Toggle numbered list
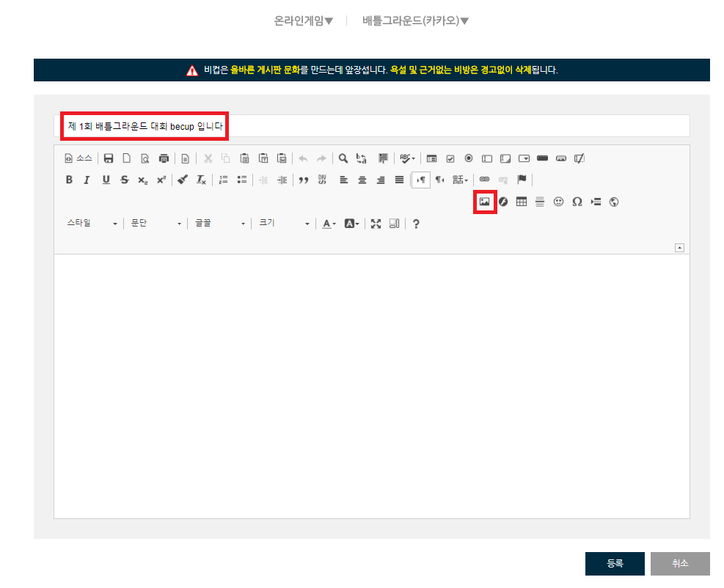 click(x=223, y=180)
